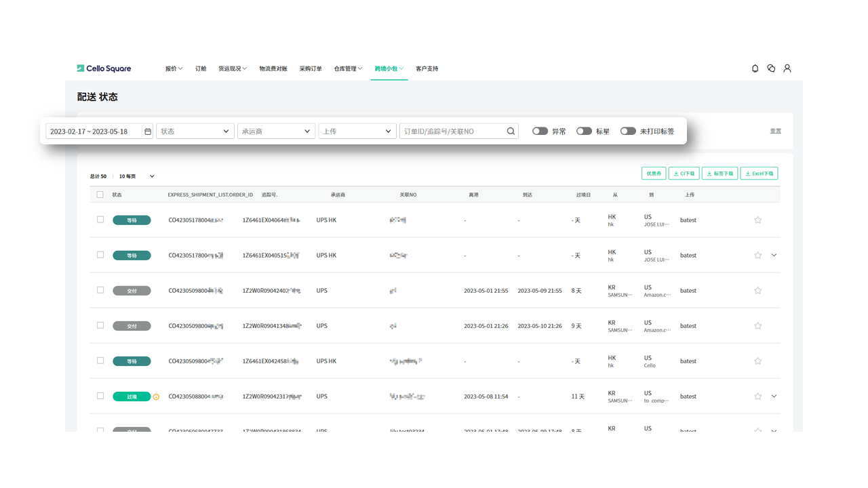Click the Cello Square logo
This screenshot has height=488, width=868.
pyautogui.click(x=104, y=68)
